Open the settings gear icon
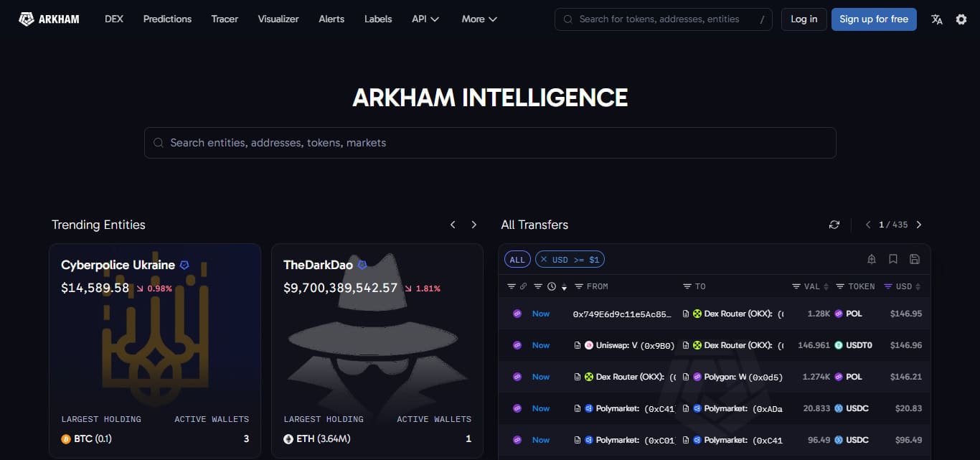 pyautogui.click(x=961, y=19)
